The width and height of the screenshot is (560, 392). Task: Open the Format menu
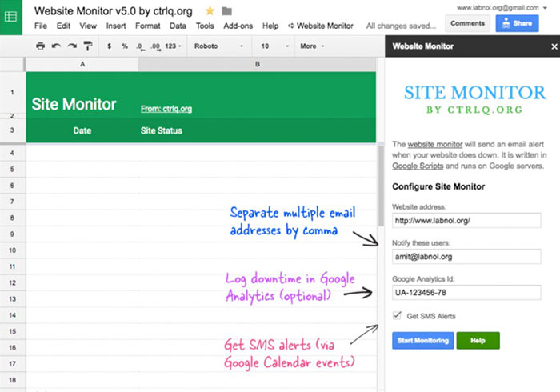(147, 26)
